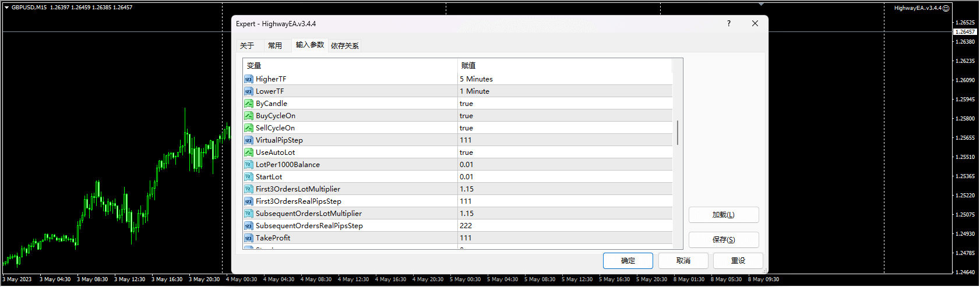
Task: Click the TakeProfit integer icon
Action: 249,238
